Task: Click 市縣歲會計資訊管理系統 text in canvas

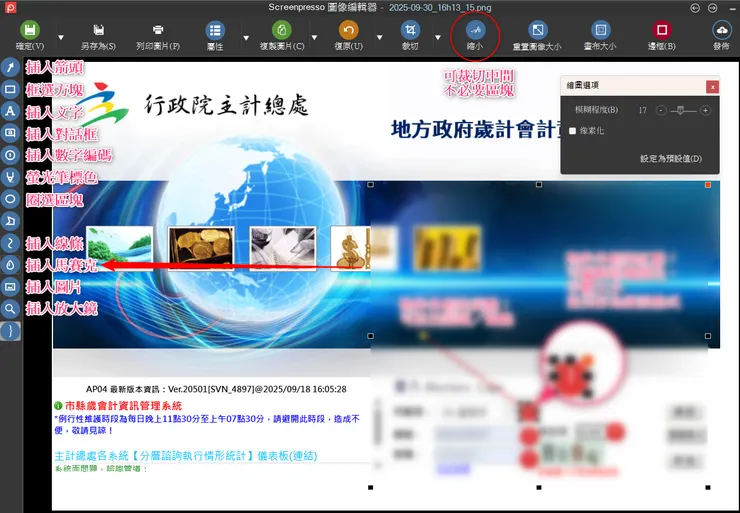Action: 123,405
